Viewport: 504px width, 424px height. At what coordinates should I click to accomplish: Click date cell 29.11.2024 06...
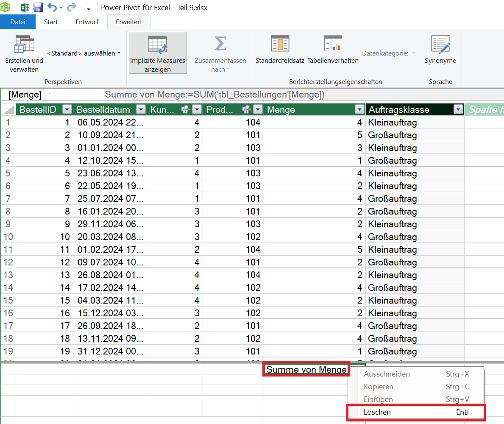click(110, 224)
